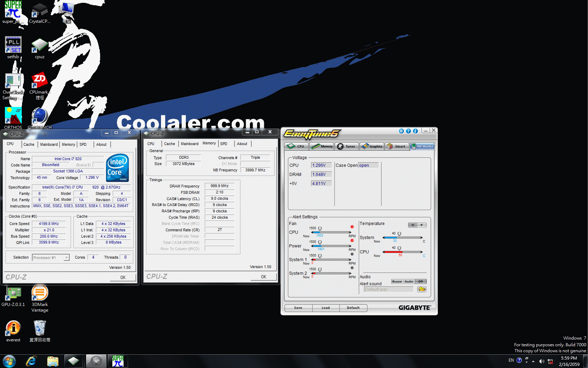Adjust CPU fan alert threshold slider

click(x=320, y=229)
